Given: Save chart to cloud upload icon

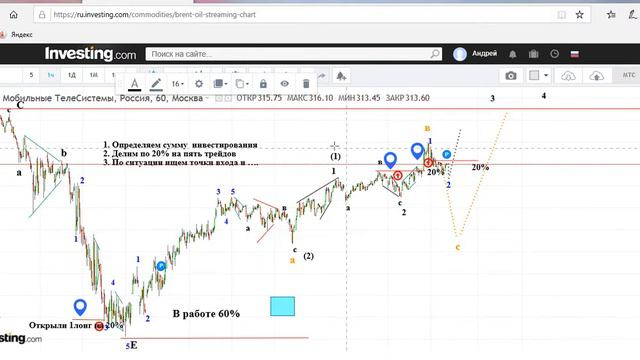Looking at the screenshot, I should (596, 76).
